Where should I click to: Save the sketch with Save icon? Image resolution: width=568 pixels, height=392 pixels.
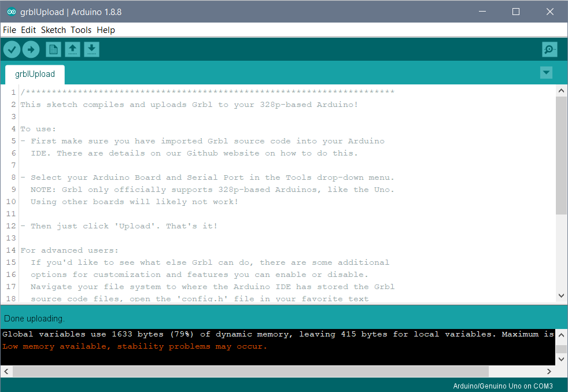pos(91,49)
